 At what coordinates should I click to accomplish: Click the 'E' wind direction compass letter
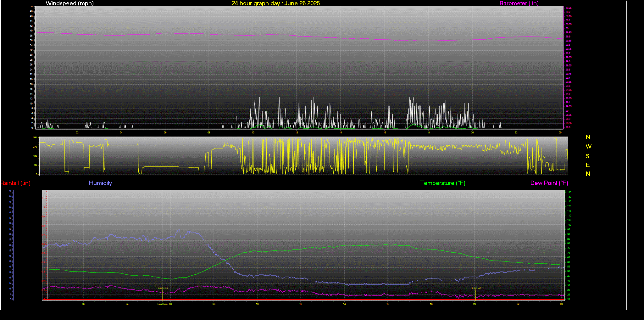(x=588, y=165)
